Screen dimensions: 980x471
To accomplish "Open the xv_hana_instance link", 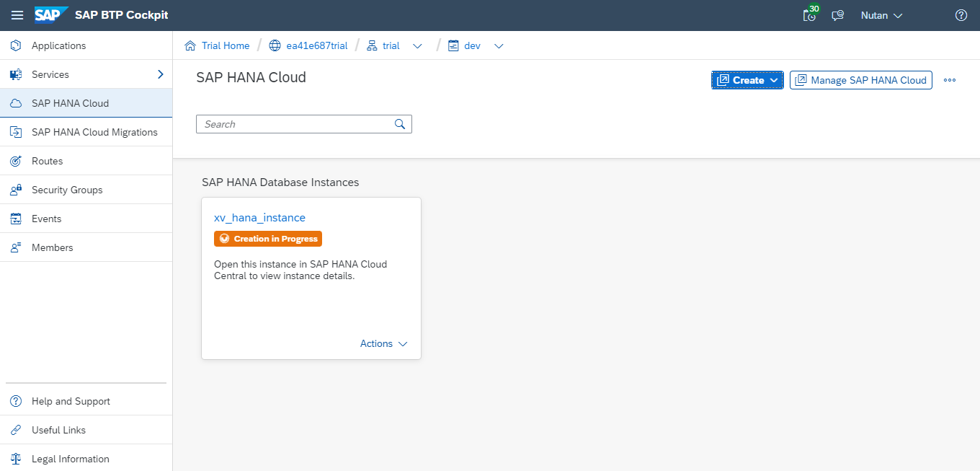I will [259, 218].
